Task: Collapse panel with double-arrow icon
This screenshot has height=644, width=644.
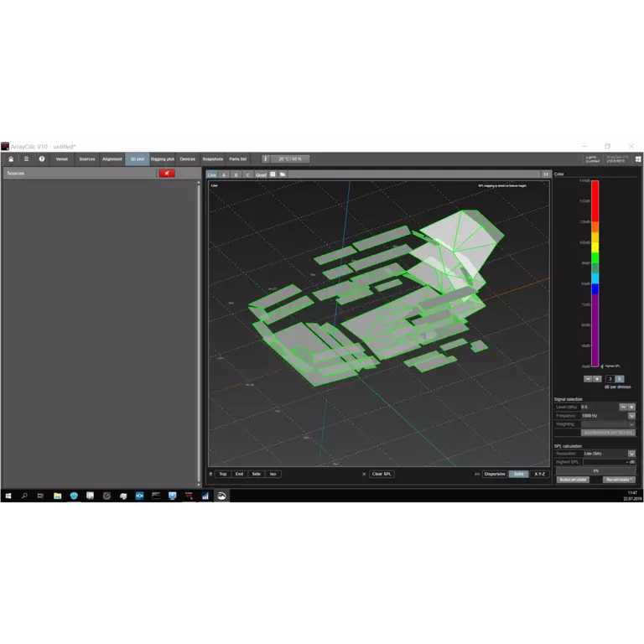Action: point(546,174)
